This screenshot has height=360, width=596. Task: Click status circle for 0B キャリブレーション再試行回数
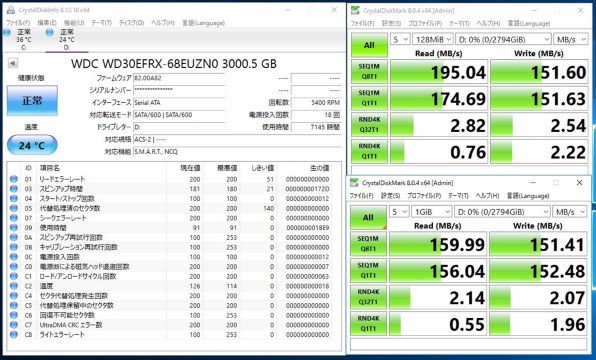click(x=14, y=247)
